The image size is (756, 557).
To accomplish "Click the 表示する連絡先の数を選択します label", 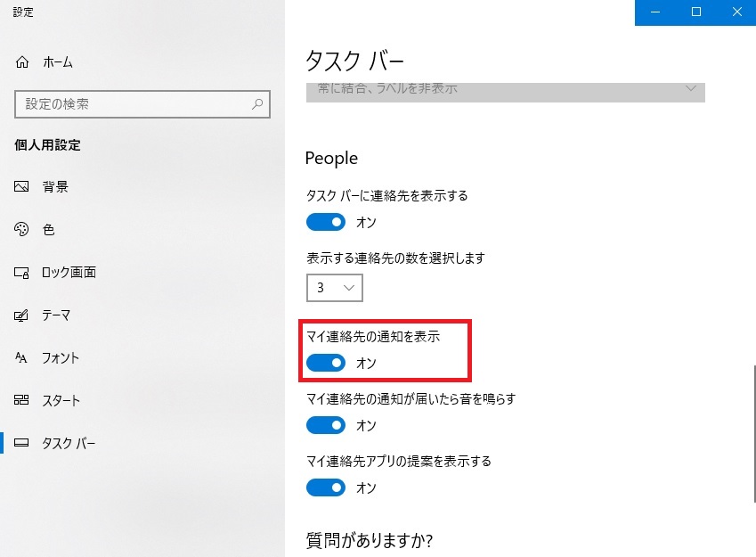I will pos(396,258).
